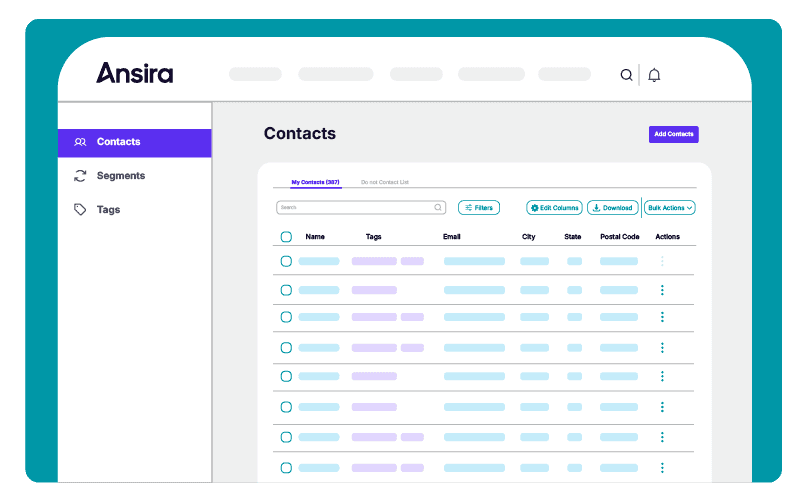This screenshot has width=801, height=502.
Task: Toggle the select-all checkbox in table header
Action: 286,237
